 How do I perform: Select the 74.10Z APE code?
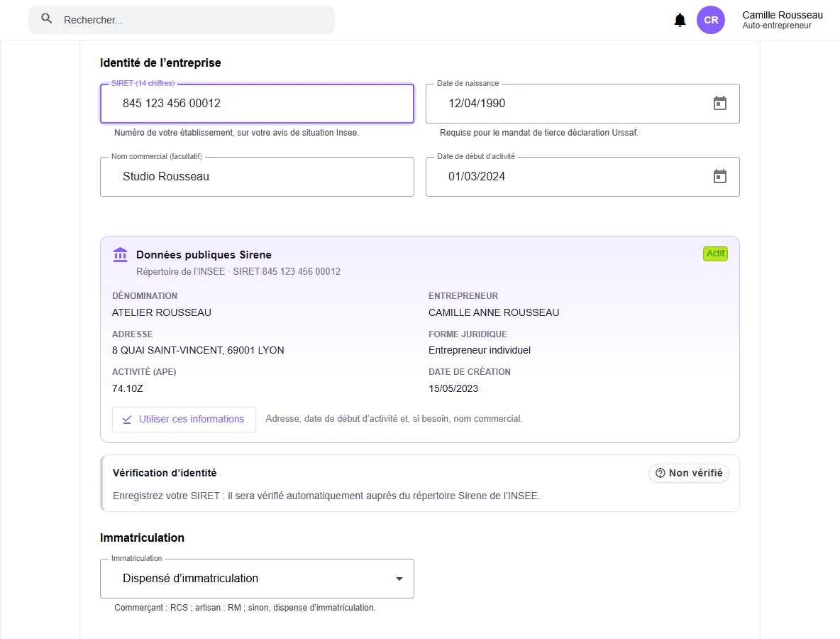[x=128, y=388]
